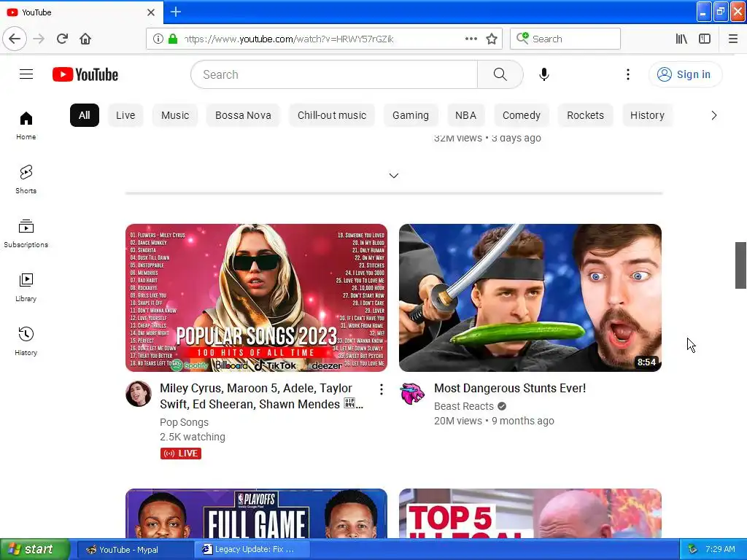Show site information icon in address bar
Image resolution: width=747 pixels, height=560 pixels.
click(x=158, y=39)
